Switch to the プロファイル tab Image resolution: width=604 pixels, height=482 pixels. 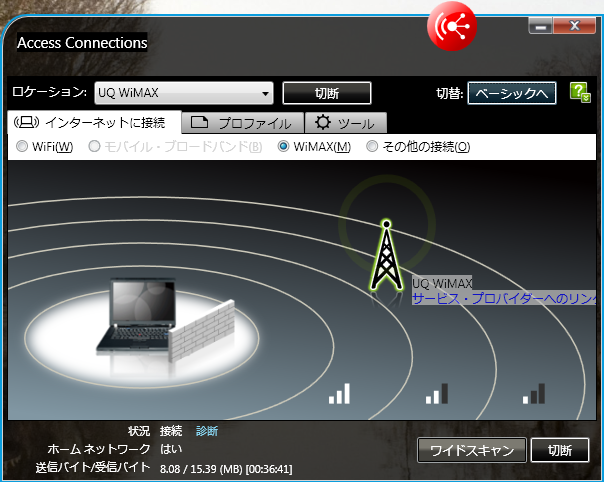coord(243,123)
